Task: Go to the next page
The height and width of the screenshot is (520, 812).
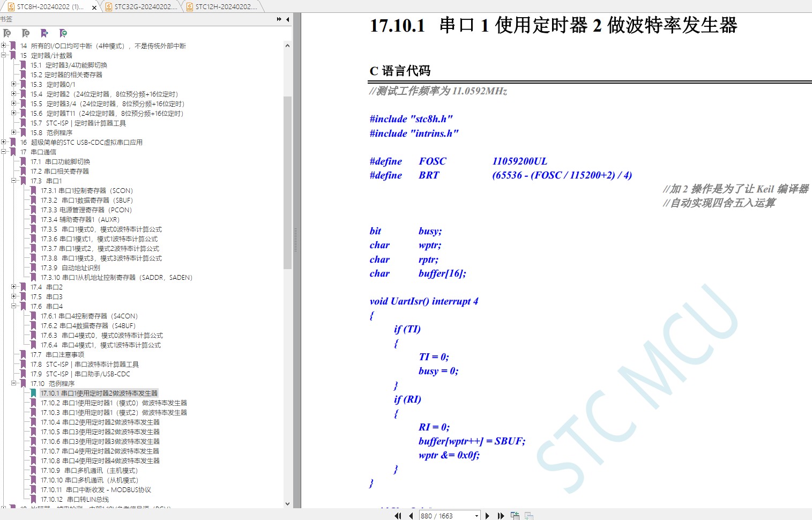Action: (x=487, y=516)
